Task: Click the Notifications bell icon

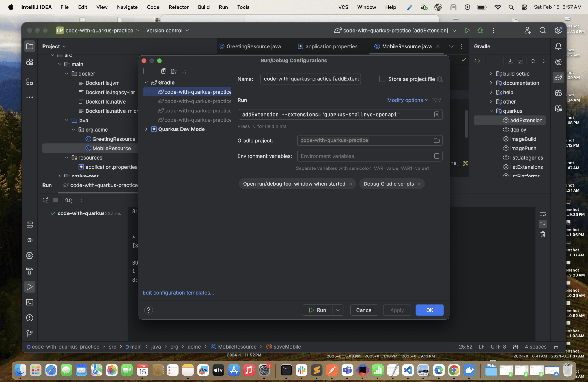Action: [x=558, y=46]
